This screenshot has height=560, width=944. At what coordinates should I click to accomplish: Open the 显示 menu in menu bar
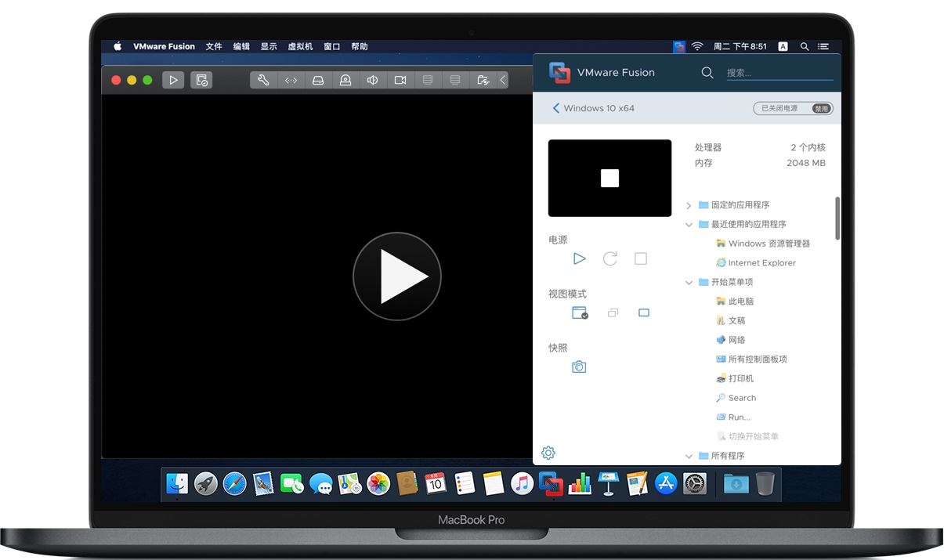pyautogui.click(x=269, y=47)
